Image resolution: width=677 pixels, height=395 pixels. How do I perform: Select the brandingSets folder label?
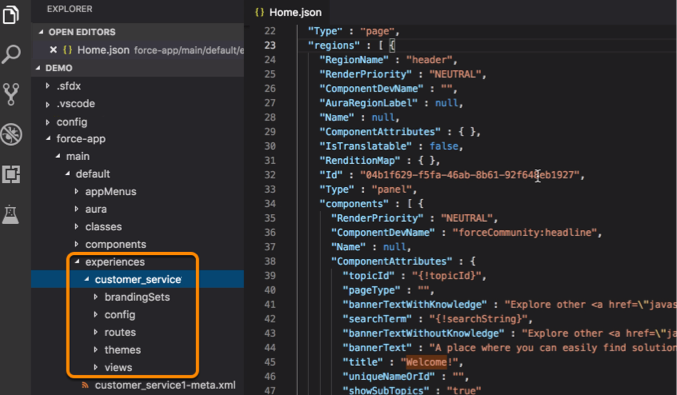pos(137,297)
